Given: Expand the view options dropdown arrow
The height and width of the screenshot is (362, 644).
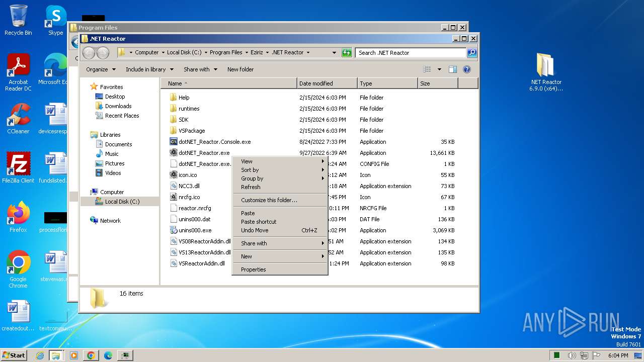Looking at the screenshot, I should coord(439,69).
